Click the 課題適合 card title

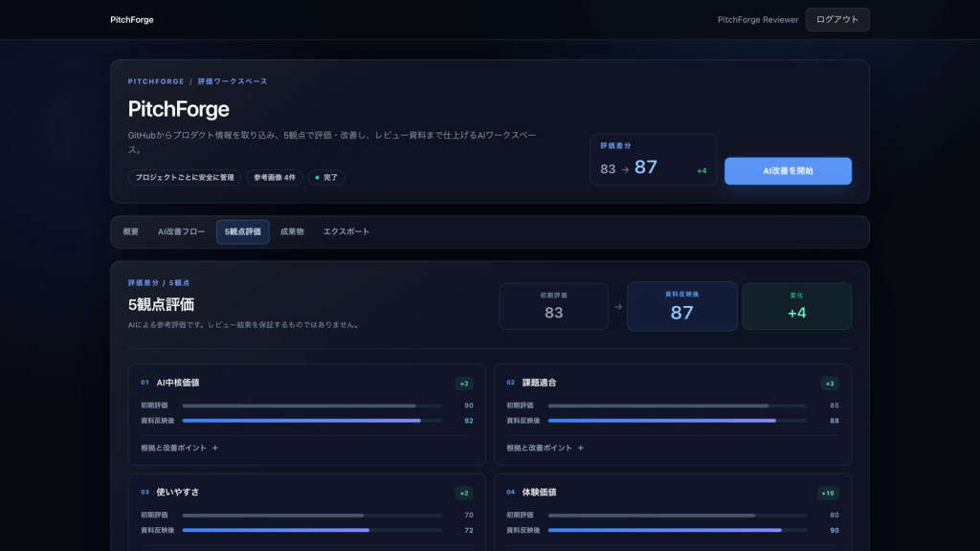click(x=539, y=383)
